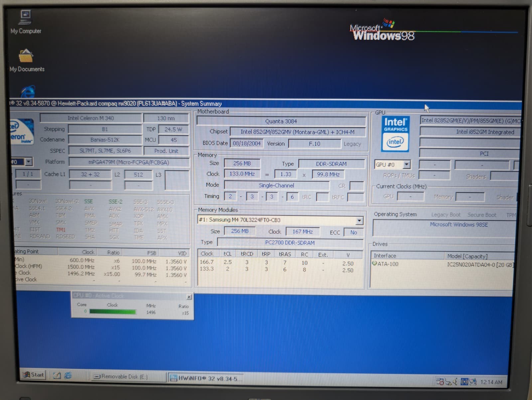Click the PC2700 DDR-SDRAM module type
This screenshot has height=400, width=532.
tap(290, 243)
